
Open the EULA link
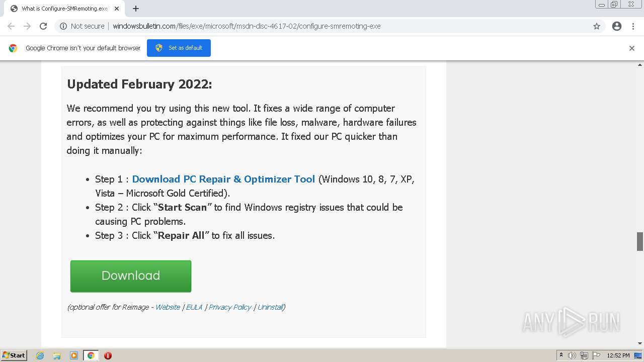coord(194,307)
